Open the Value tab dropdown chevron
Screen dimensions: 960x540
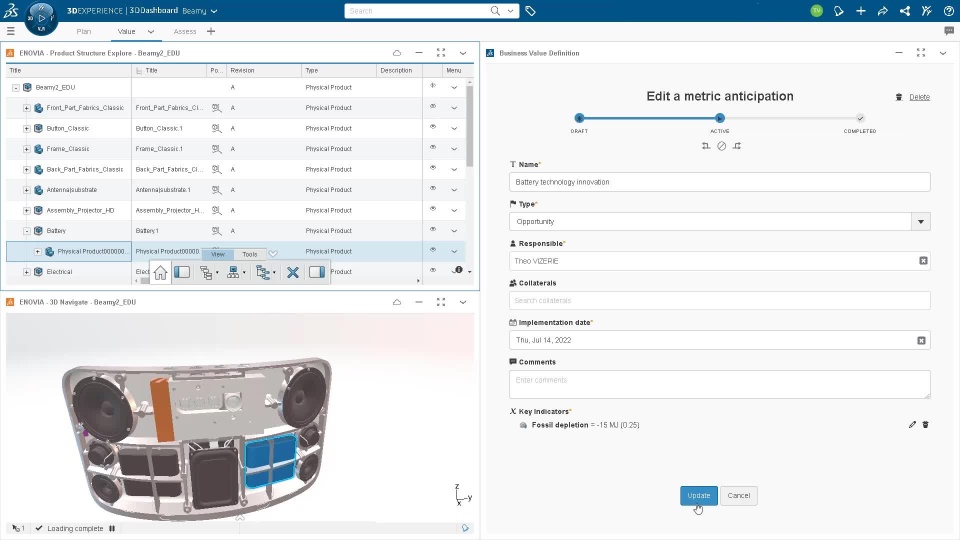151,31
